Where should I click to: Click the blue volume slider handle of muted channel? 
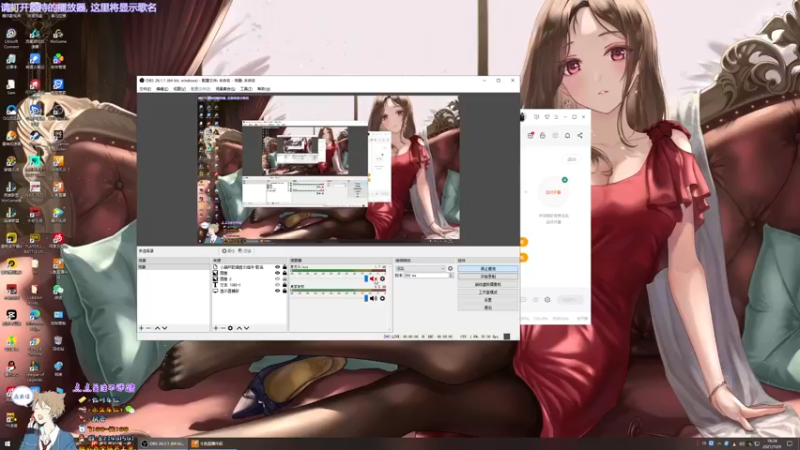tap(366, 279)
